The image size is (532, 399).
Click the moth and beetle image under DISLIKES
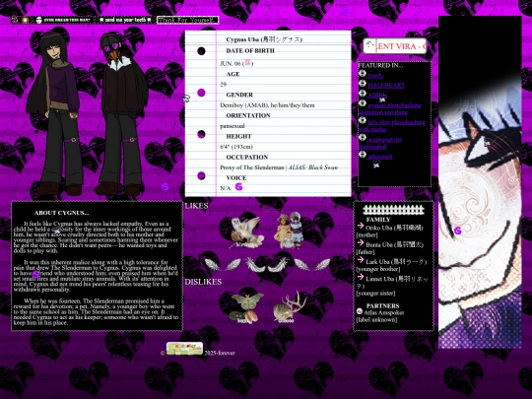click(246, 307)
